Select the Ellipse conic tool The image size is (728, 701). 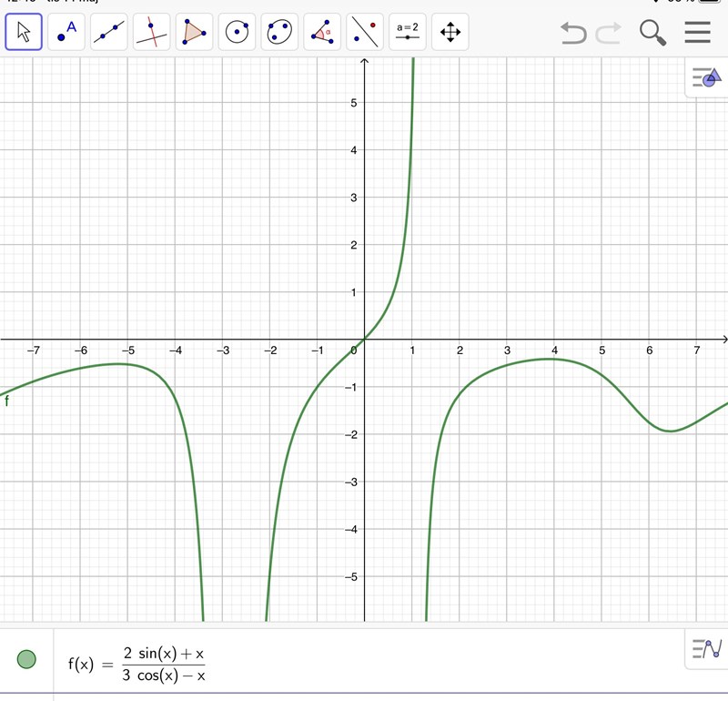click(279, 33)
